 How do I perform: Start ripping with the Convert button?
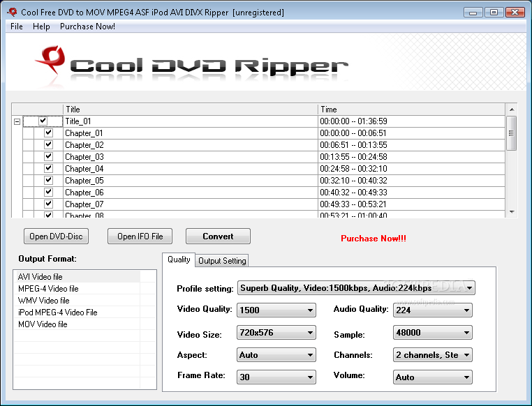[218, 236]
